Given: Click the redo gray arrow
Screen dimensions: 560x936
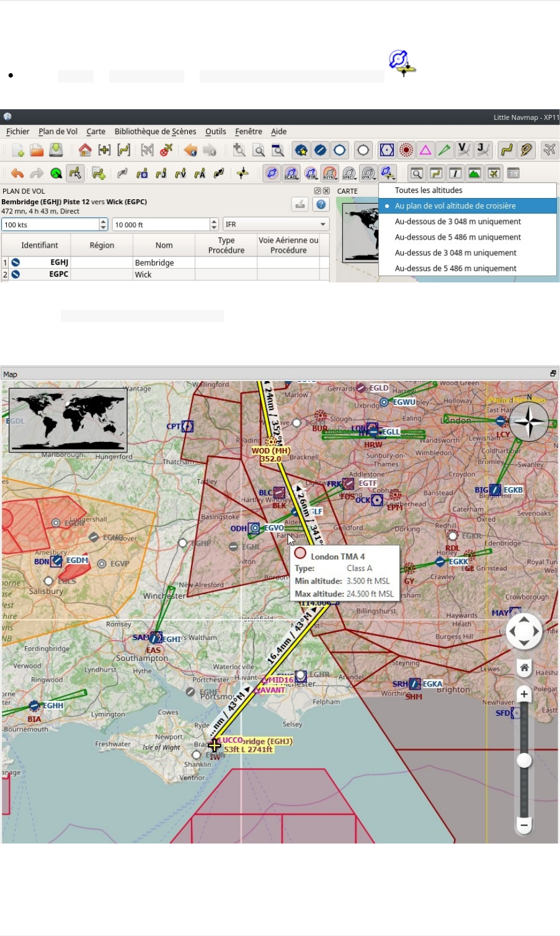Looking at the screenshot, I should 37,173.
